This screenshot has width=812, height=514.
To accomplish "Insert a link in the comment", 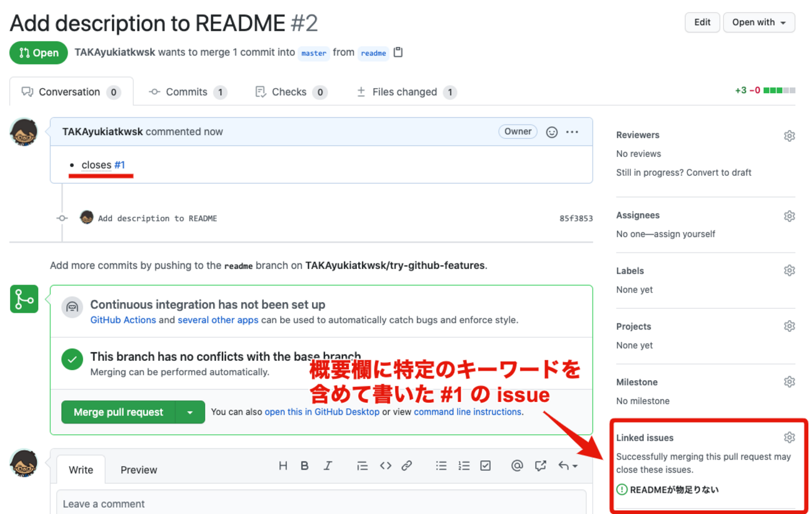I will [407, 466].
